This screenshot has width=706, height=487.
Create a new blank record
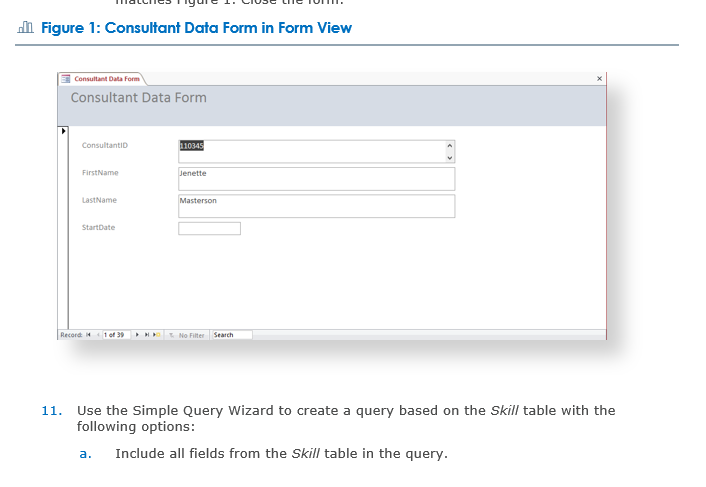[157, 334]
